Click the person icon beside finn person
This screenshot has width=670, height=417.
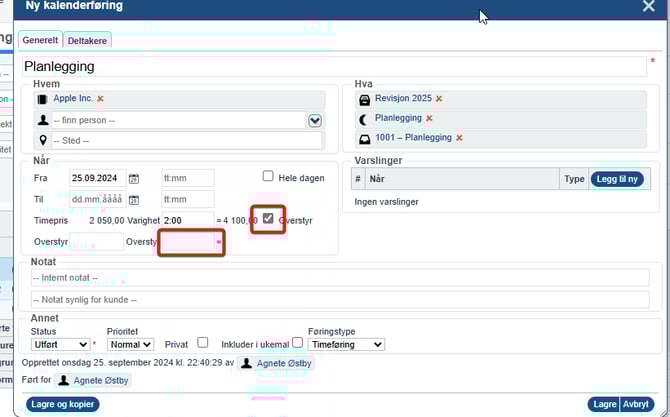42,120
